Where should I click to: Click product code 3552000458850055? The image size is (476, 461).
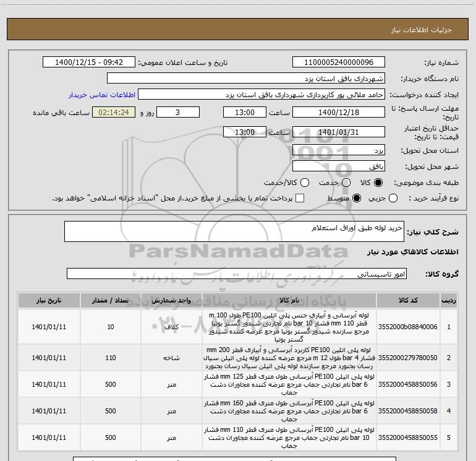[408, 437]
